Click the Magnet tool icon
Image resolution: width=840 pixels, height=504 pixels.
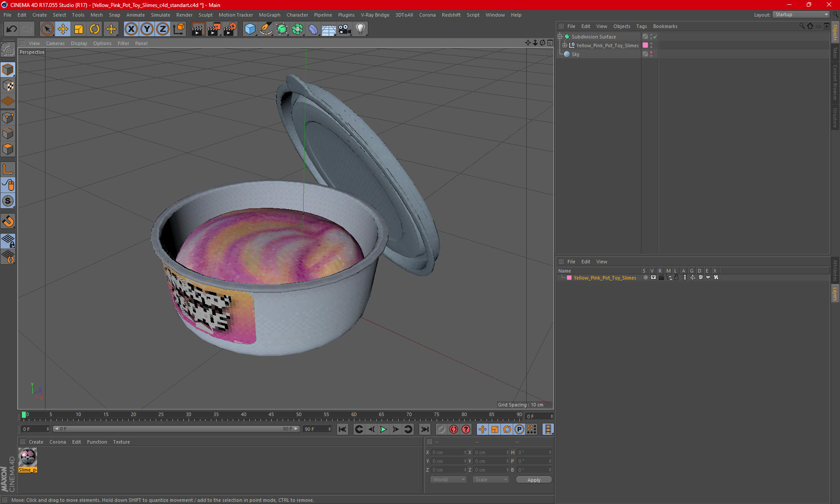coord(8,221)
